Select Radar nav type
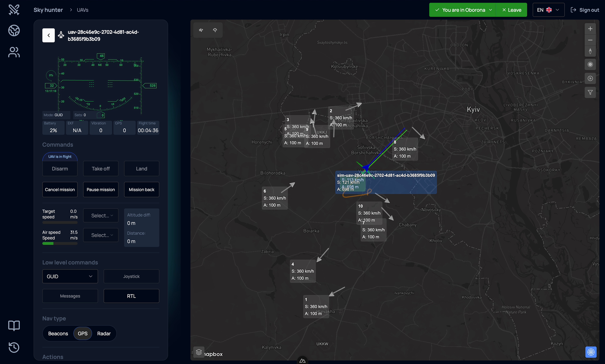This screenshot has width=605, height=364. click(104, 333)
